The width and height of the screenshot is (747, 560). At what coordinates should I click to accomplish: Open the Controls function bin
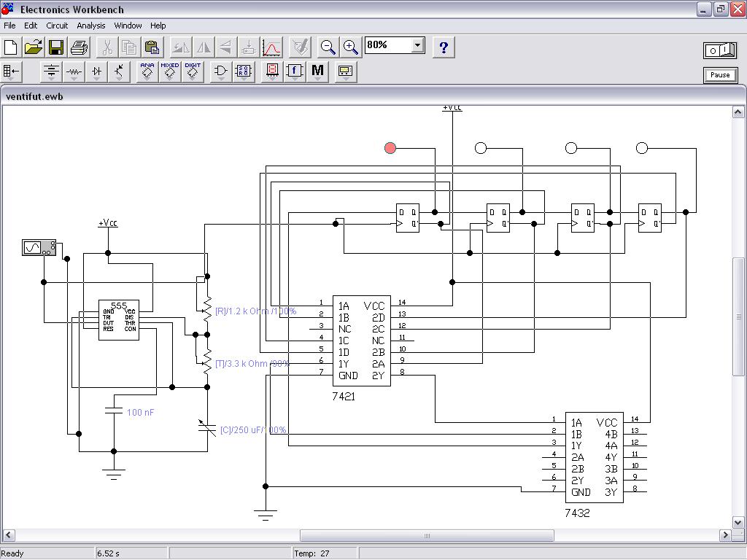pos(295,71)
